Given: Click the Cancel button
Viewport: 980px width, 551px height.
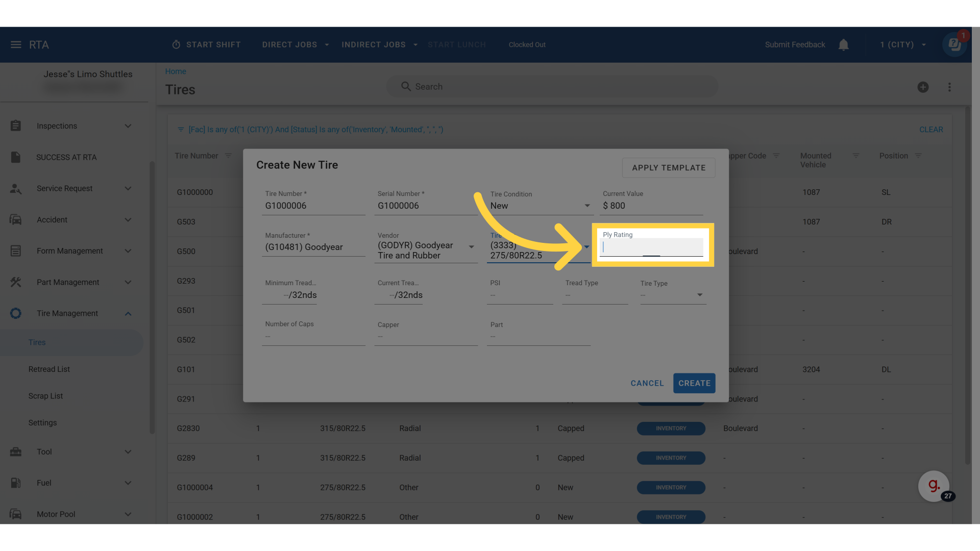Looking at the screenshot, I should click(647, 383).
